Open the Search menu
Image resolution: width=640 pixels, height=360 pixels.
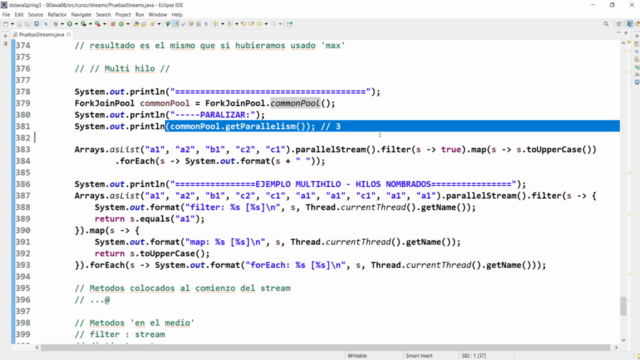pos(103,15)
